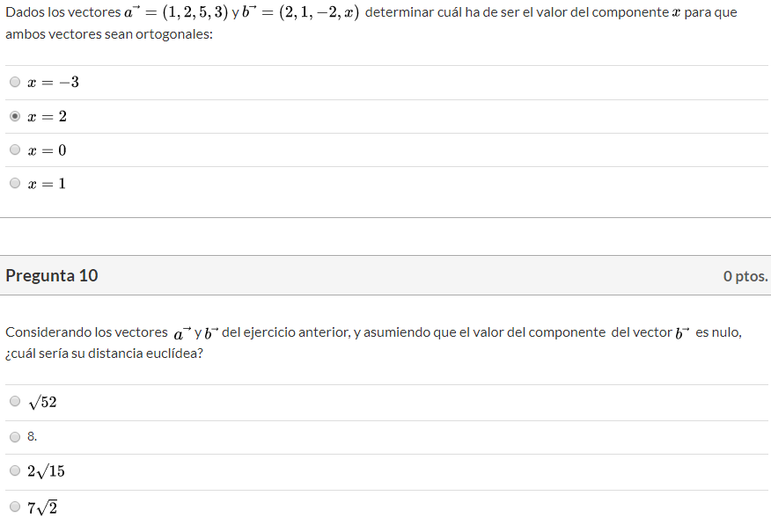Click the 0 ptos. score label
The width and height of the screenshot is (771, 532).
745,276
